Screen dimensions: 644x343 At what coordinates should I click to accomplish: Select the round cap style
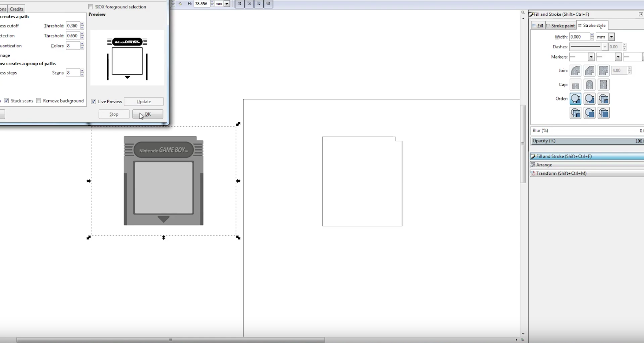589,84
